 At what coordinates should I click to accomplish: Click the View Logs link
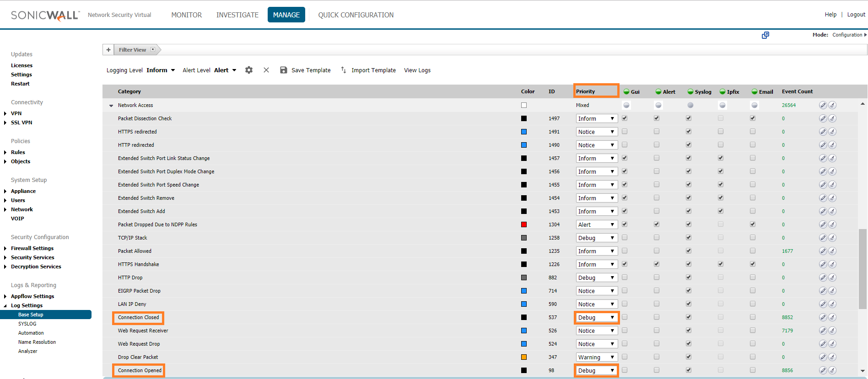(x=417, y=70)
